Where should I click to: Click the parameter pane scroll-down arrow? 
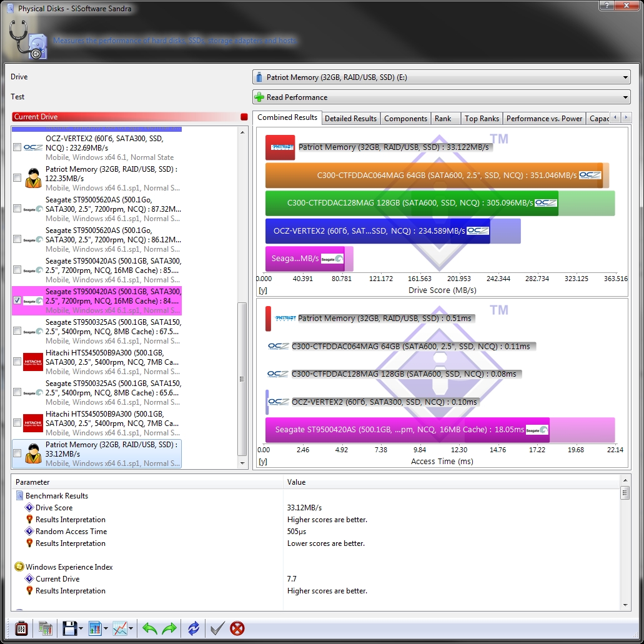pos(625,605)
